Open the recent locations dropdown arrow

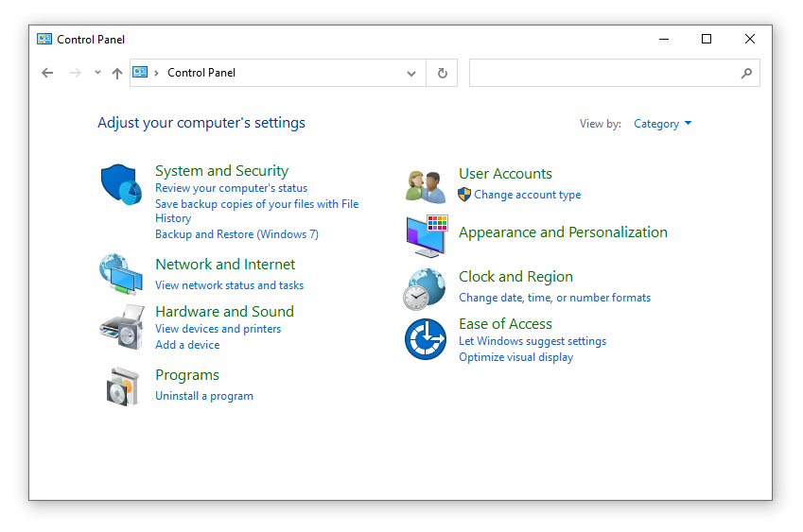coord(97,72)
